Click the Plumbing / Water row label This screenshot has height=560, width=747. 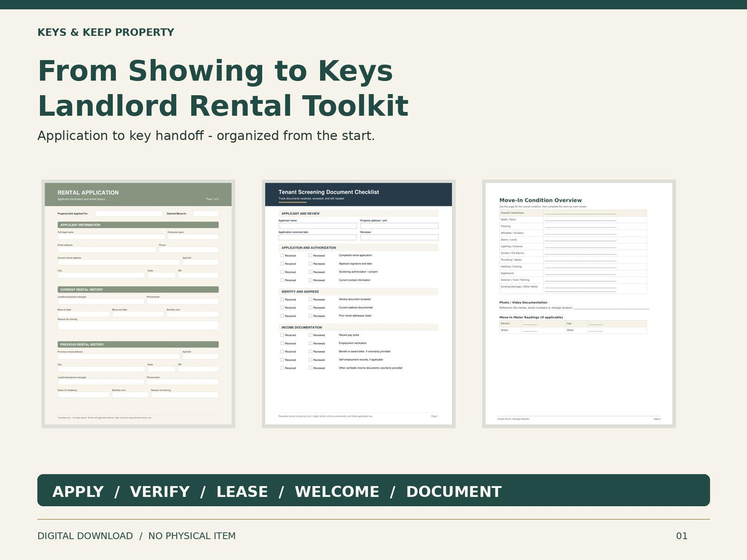coord(511,260)
